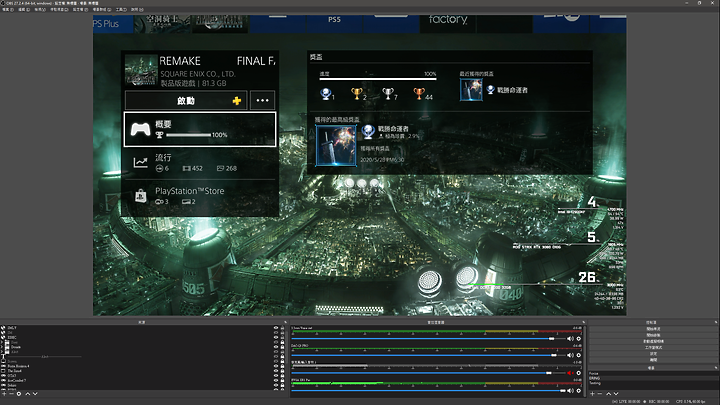Remove selected source with minus icon
This screenshot has height=405, width=720.
[x=11, y=394]
